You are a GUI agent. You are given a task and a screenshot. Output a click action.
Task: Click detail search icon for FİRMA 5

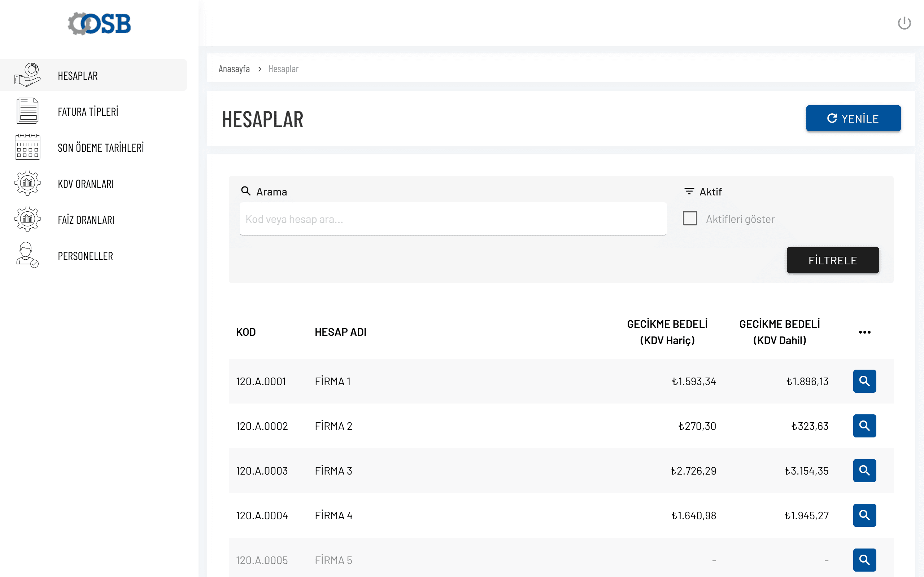[864, 559]
